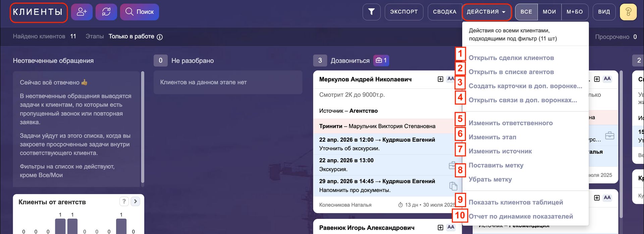Select the 'ВСЕ' clients toggle
Viewport: 644px width, 234px height.
point(526,12)
